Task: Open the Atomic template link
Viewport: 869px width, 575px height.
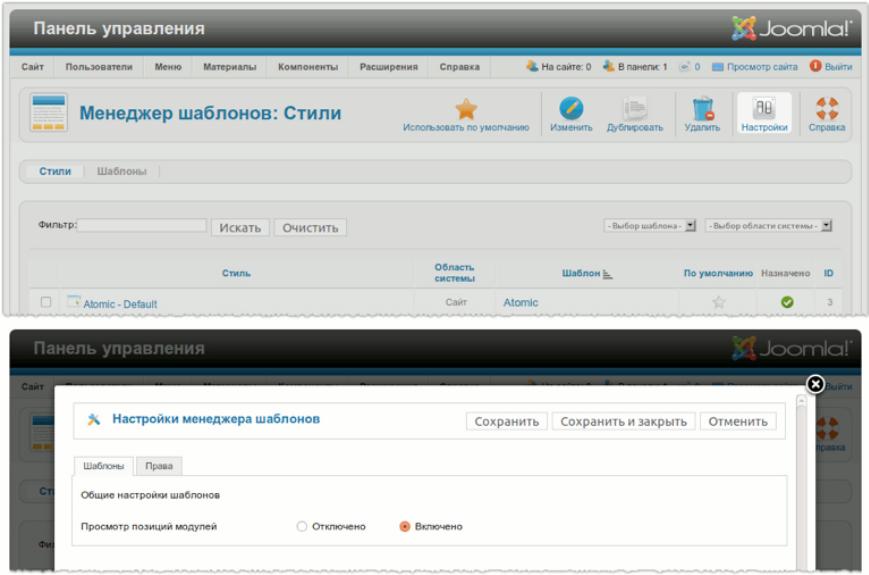Action: pos(520,302)
